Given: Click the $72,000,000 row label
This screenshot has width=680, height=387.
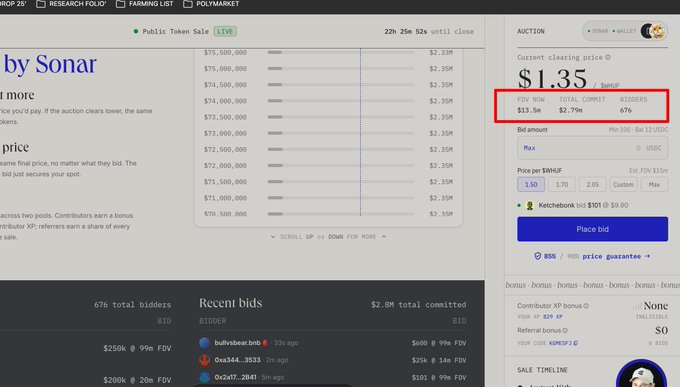Looking at the screenshot, I should [x=225, y=165].
